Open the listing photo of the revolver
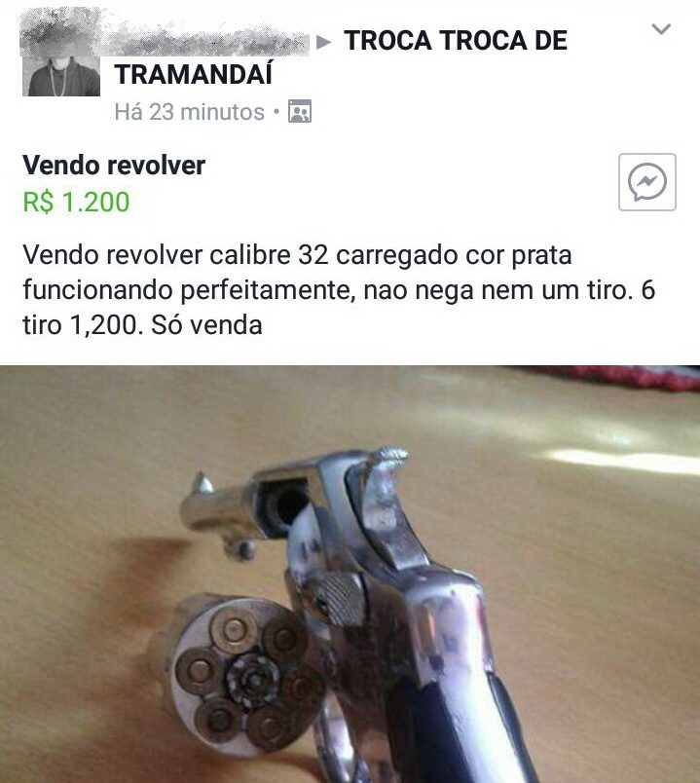Viewport: 700px width, 783px height. point(350,575)
